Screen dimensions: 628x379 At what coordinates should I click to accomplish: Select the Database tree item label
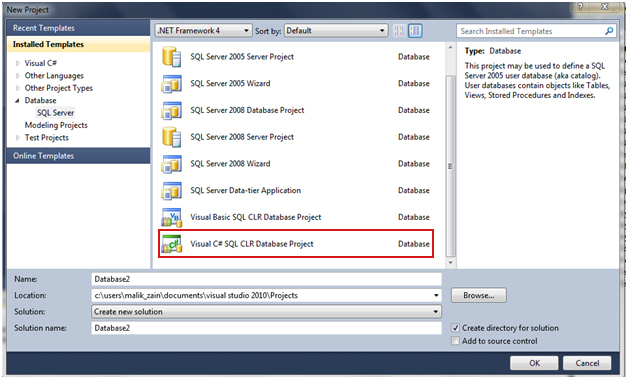pos(40,101)
